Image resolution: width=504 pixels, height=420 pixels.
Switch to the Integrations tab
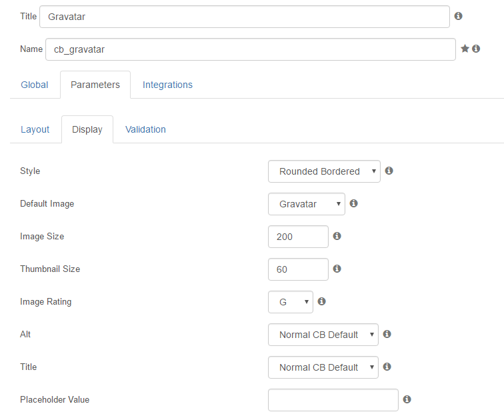[167, 85]
